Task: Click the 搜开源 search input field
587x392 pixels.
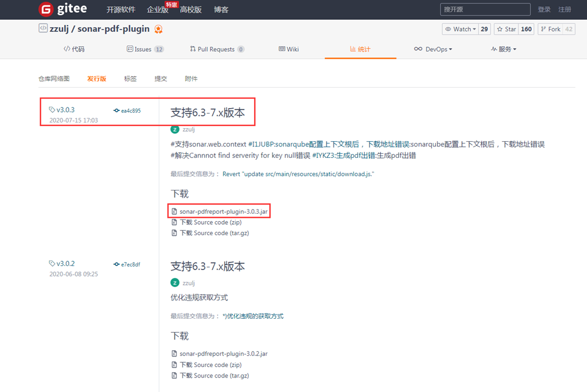Action: (x=485, y=9)
